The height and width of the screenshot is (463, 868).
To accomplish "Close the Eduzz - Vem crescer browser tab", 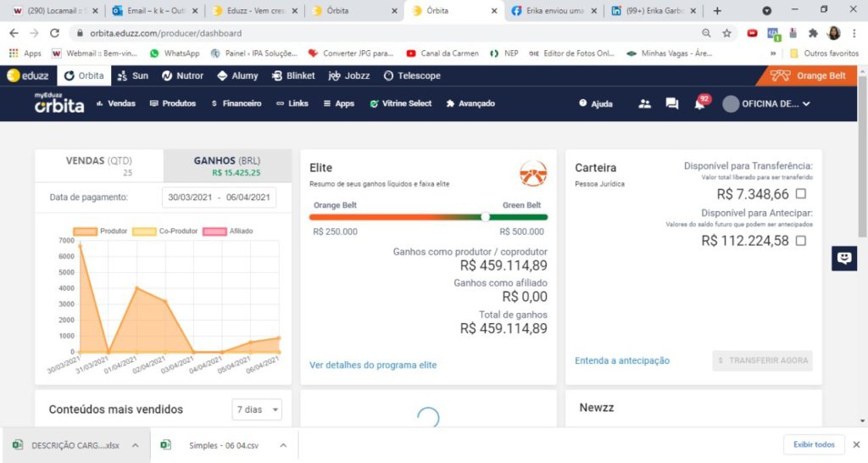I will pyautogui.click(x=294, y=10).
